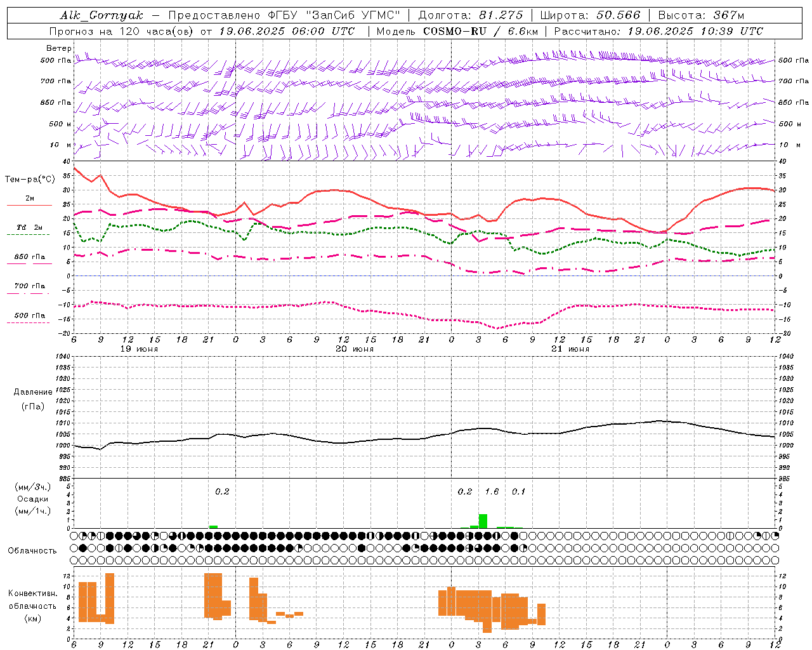812x650 pixels.
Task: Click the Td 2м dew point legend entry
Action: [x=29, y=227]
